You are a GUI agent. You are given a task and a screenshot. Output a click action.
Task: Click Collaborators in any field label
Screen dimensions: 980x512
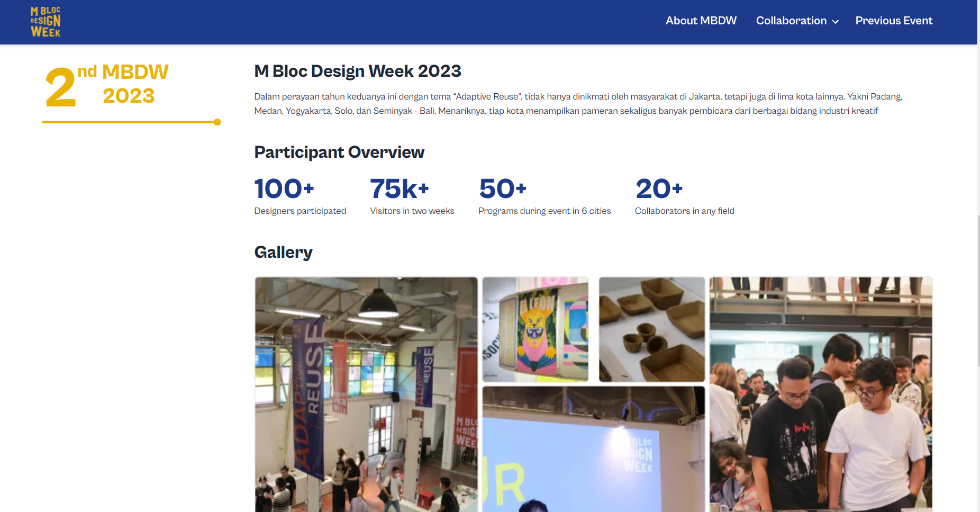coord(685,211)
